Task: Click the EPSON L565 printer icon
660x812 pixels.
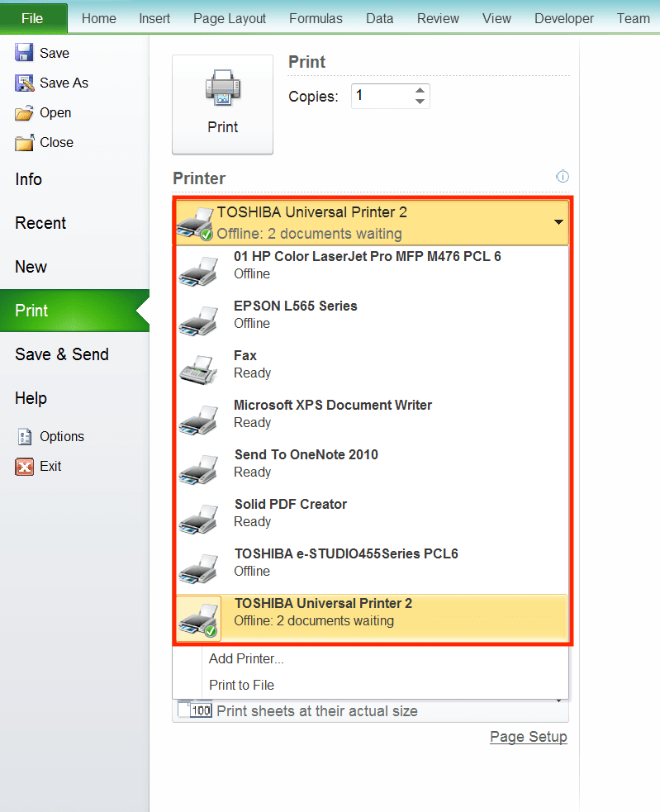Action: tap(198, 321)
